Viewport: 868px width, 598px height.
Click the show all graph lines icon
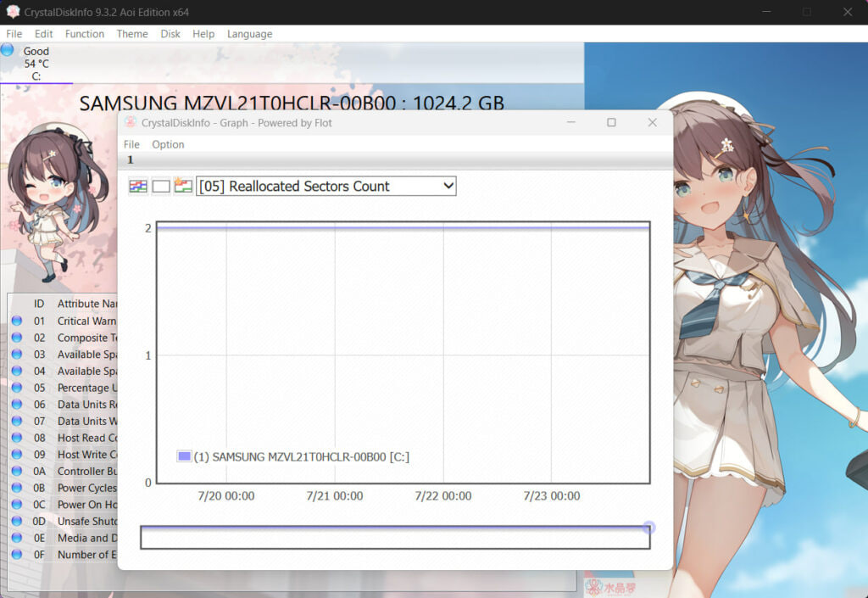[x=138, y=186]
